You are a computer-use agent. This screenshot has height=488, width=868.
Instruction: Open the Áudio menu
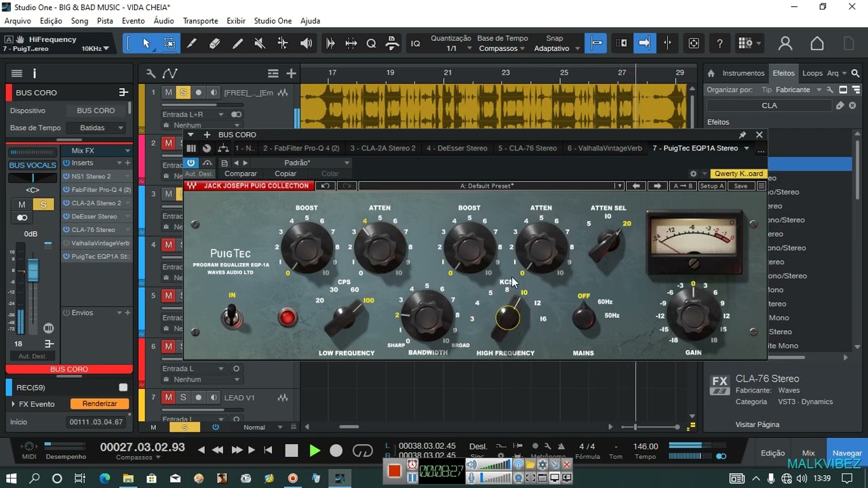(x=163, y=21)
